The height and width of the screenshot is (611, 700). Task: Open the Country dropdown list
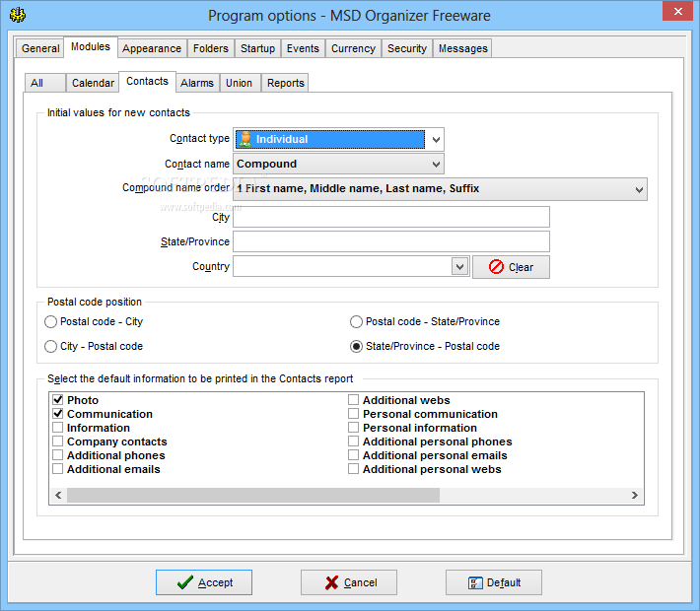coord(459,267)
